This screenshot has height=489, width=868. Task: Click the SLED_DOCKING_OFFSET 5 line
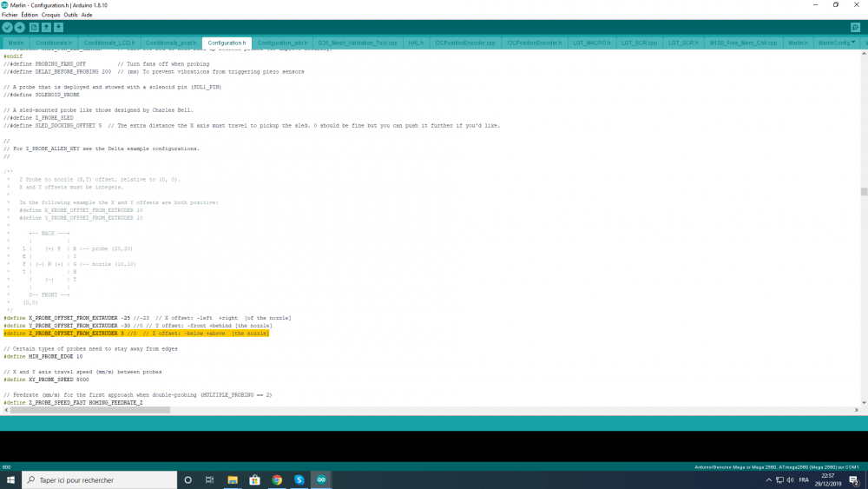(252, 126)
